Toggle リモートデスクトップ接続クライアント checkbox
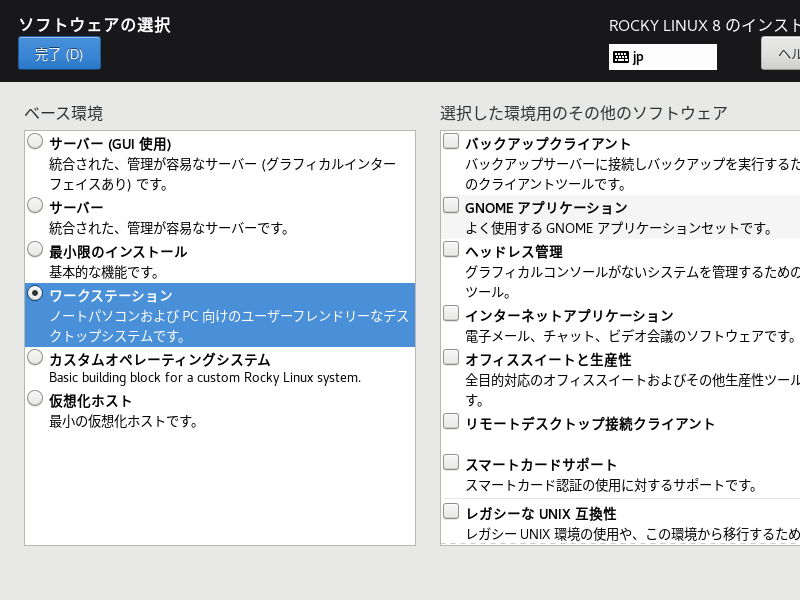 click(x=451, y=421)
